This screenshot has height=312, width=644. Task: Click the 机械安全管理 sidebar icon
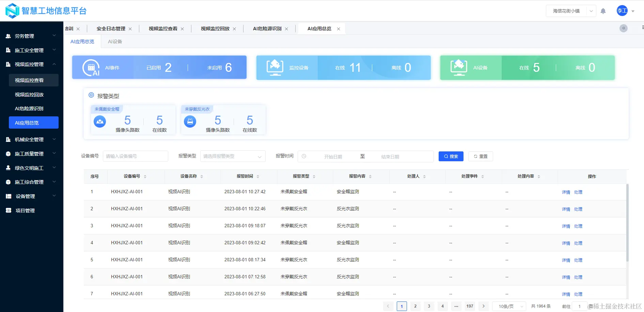(8, 139)
